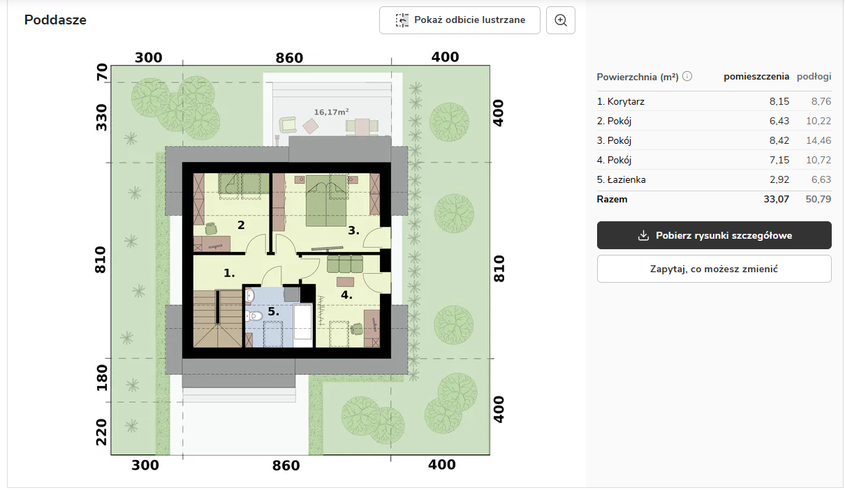This screenshot has height=504, width=845.
Task: Select the Razem totals row
Action: coord(714,199)
